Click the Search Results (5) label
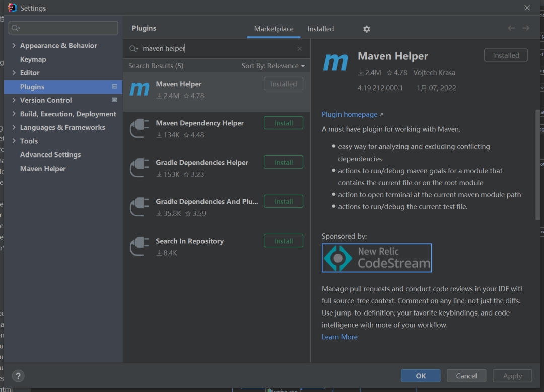This screenshot has width=544, height=392. pyautogui.click(x=156, y=66)
